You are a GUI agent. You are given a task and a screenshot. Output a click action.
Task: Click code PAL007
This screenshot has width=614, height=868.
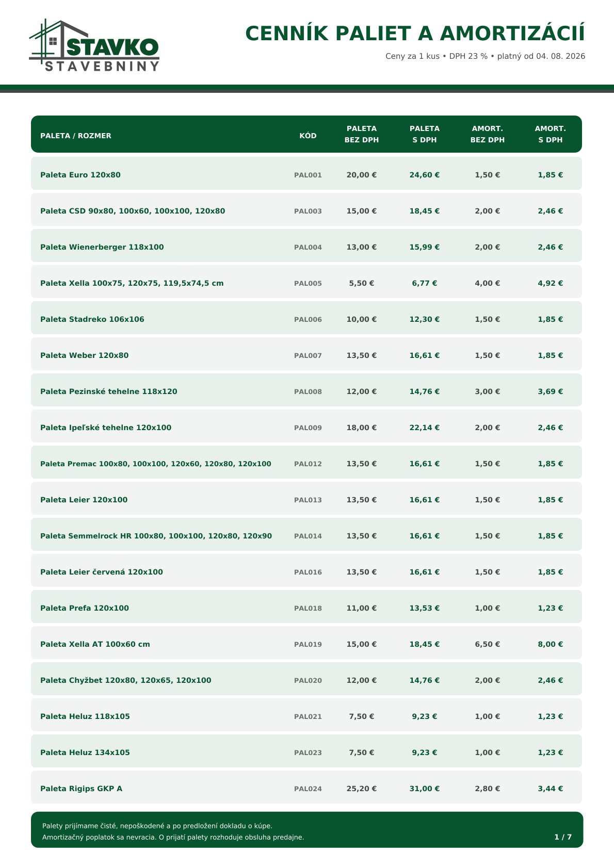(x=308, y=355)
